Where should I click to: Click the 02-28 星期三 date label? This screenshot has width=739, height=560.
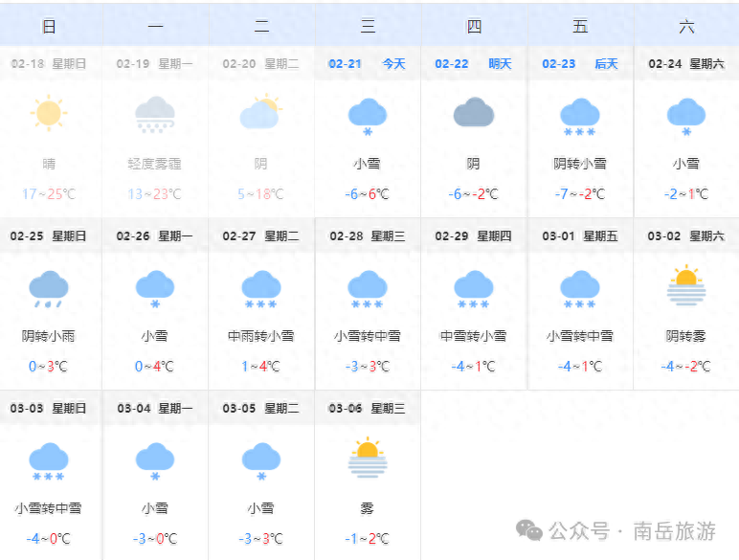tap(368, 235)
